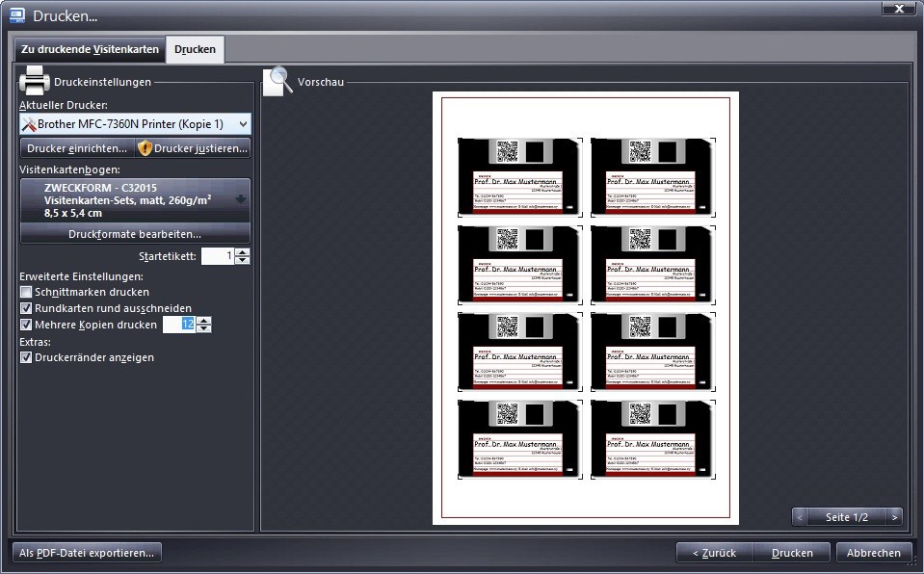Click the tools icon in the printer dropdown
The height and width of the screenshot is (574, 924).
(x=29, y=124)
